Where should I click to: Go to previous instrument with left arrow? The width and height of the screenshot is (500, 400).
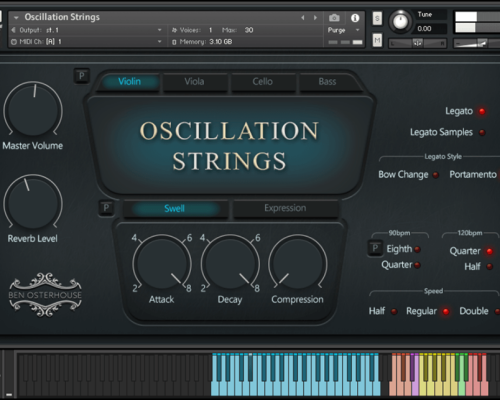303,18
